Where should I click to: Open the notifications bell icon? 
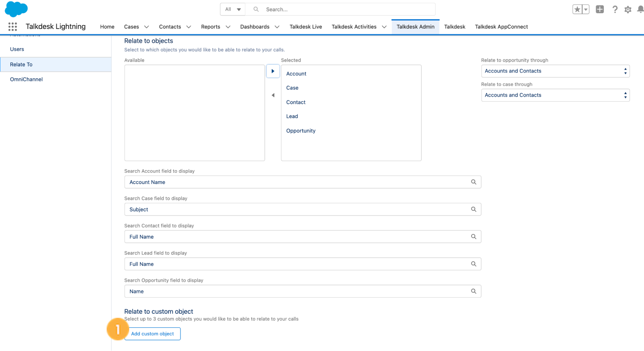640,9
